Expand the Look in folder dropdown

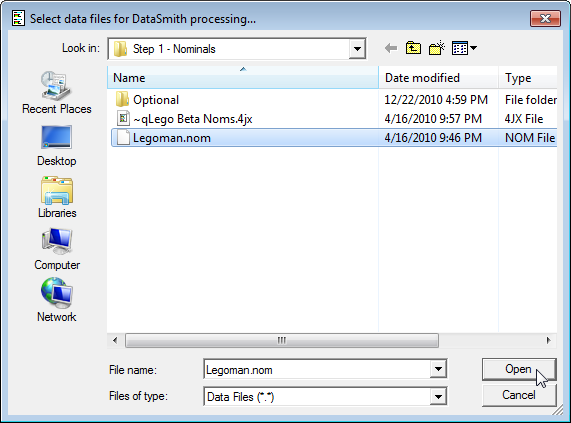(x=357, y=48)
